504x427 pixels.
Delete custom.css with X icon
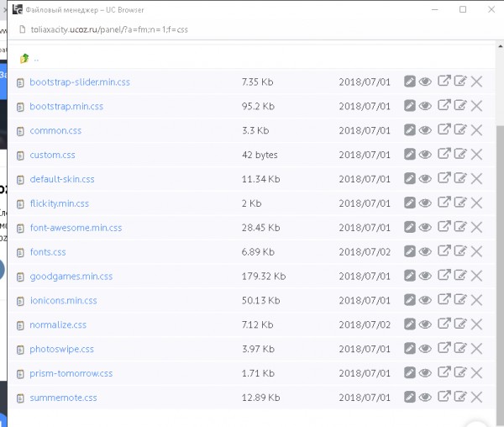476,155
